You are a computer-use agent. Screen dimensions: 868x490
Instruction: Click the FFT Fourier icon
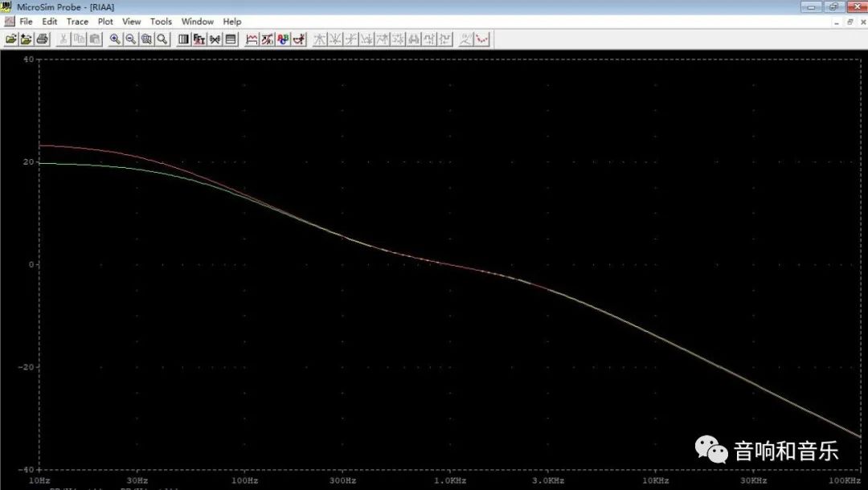pyautogui.click(x=199, y=39)
